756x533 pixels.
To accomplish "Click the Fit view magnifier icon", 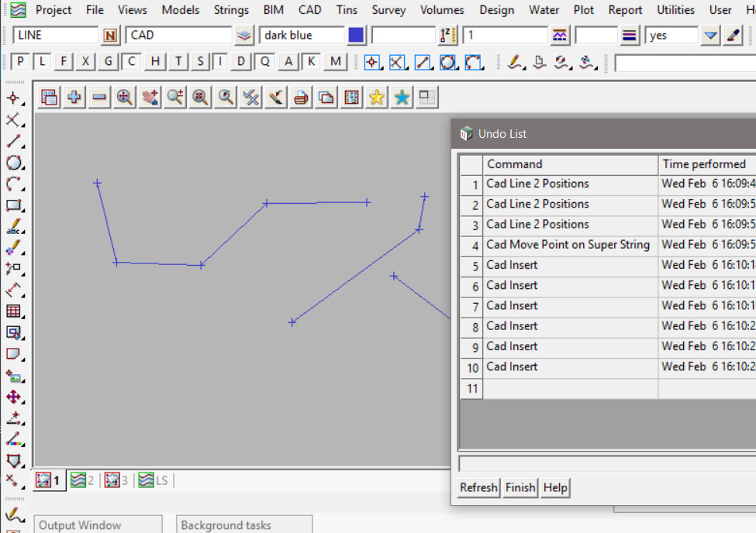I will tap(124, 98).
